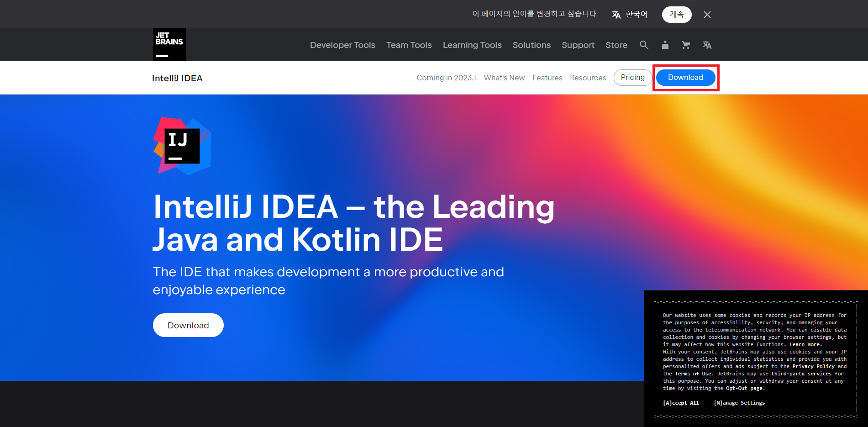Image resolution: width=868 pixels, height=427 pixels.
Task: Click the white Download button in hero
Action: (188, 325)
